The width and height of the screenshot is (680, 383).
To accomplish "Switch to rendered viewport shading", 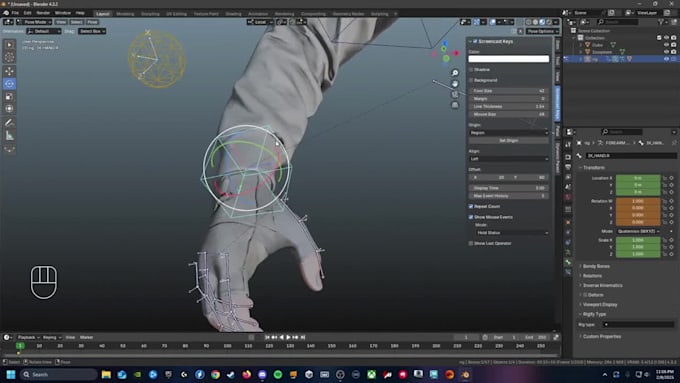I will click(549, 22).
